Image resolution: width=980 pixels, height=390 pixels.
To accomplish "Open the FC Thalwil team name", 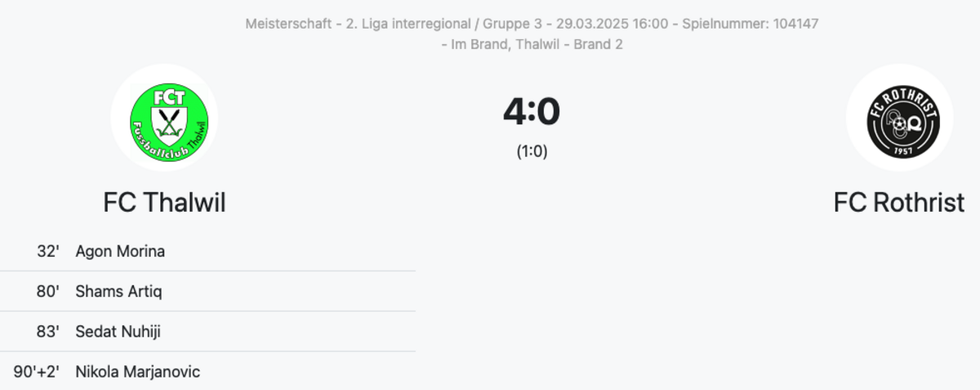I will click(164, 202).
